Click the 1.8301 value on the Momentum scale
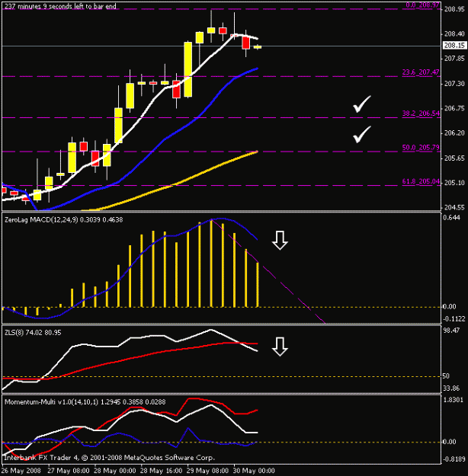 tap(454, 400)
